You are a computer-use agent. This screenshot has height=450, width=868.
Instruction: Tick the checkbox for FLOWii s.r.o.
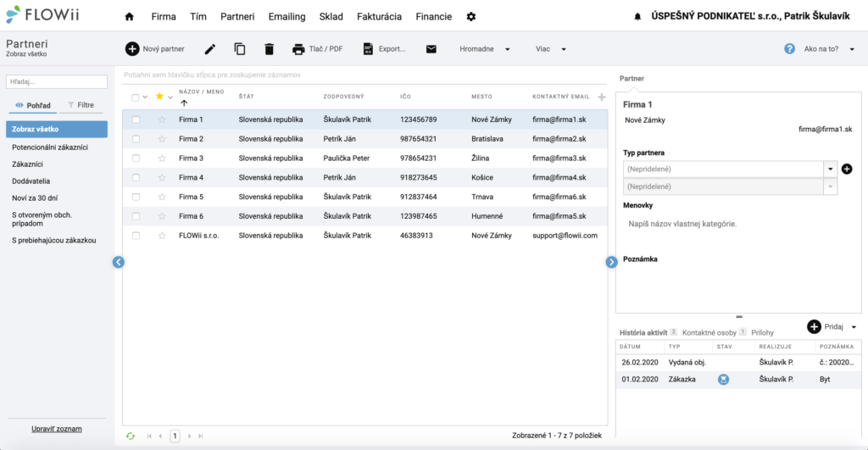[136, 236]
